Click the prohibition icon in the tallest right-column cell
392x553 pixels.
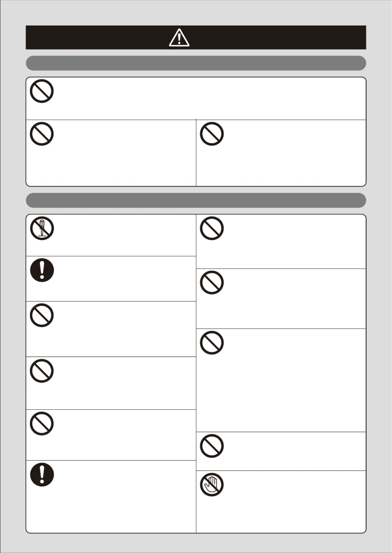pyautogui.click(x=212, y=343)
